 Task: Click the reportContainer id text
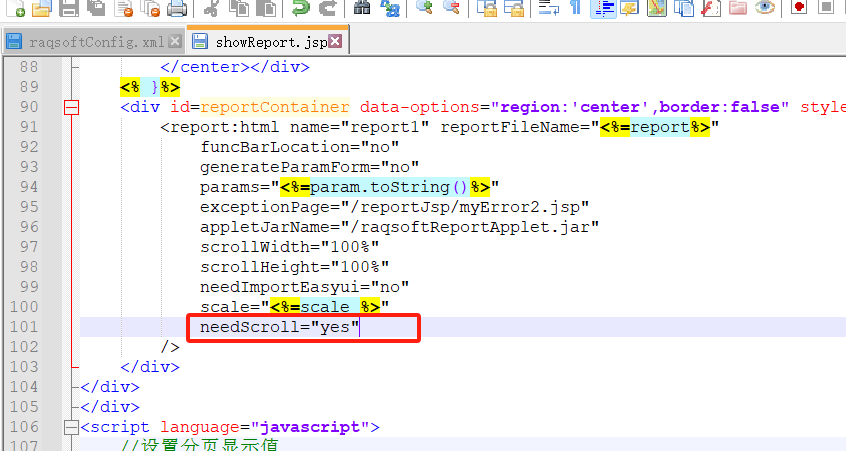point(275,107)
